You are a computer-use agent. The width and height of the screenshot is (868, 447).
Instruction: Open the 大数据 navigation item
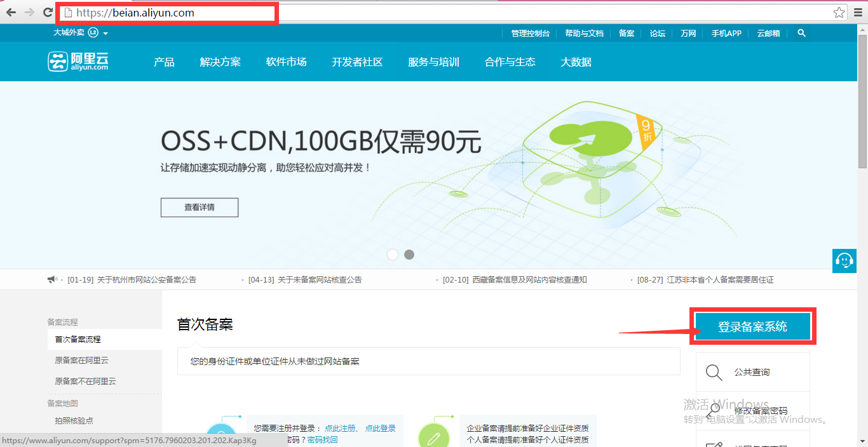coord(576,62)
